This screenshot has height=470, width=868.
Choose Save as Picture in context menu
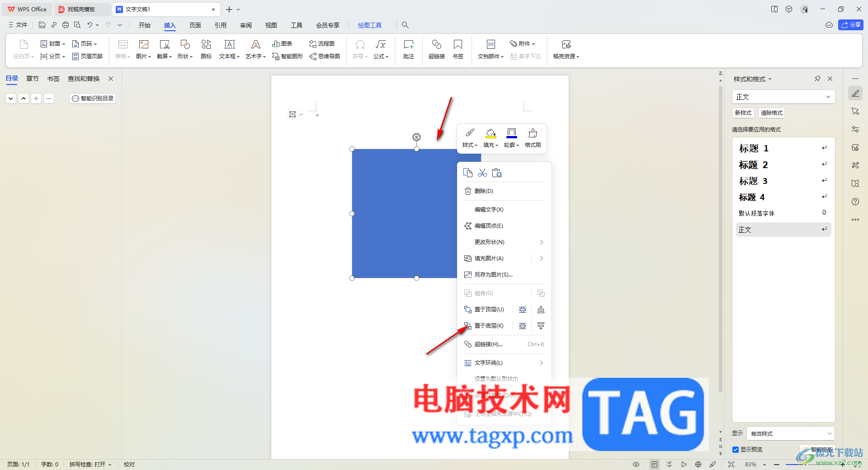[504, 275]
